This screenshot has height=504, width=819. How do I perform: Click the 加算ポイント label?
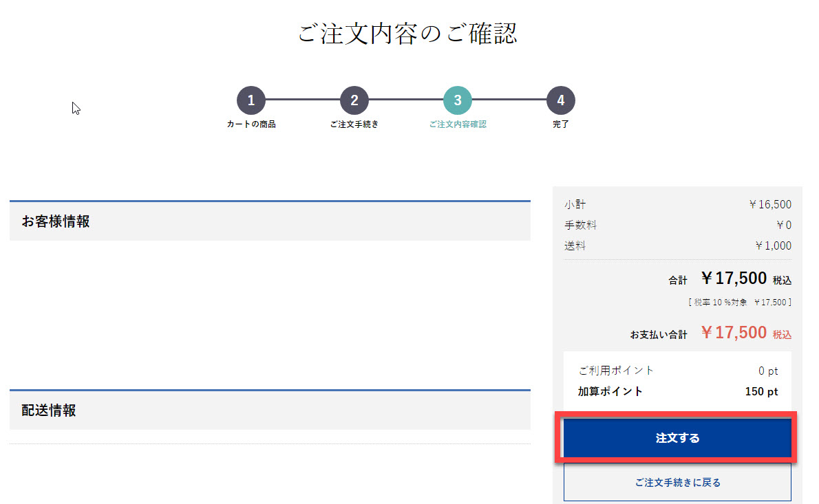[x=610, y=391]
